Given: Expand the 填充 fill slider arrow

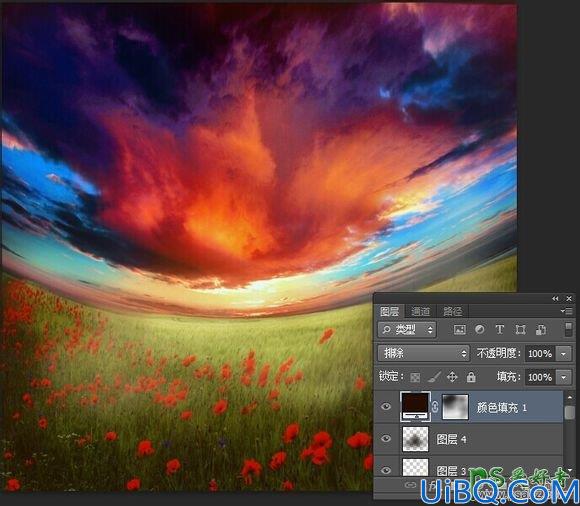Looking at the screenshot, I should [x=563, y=378].
